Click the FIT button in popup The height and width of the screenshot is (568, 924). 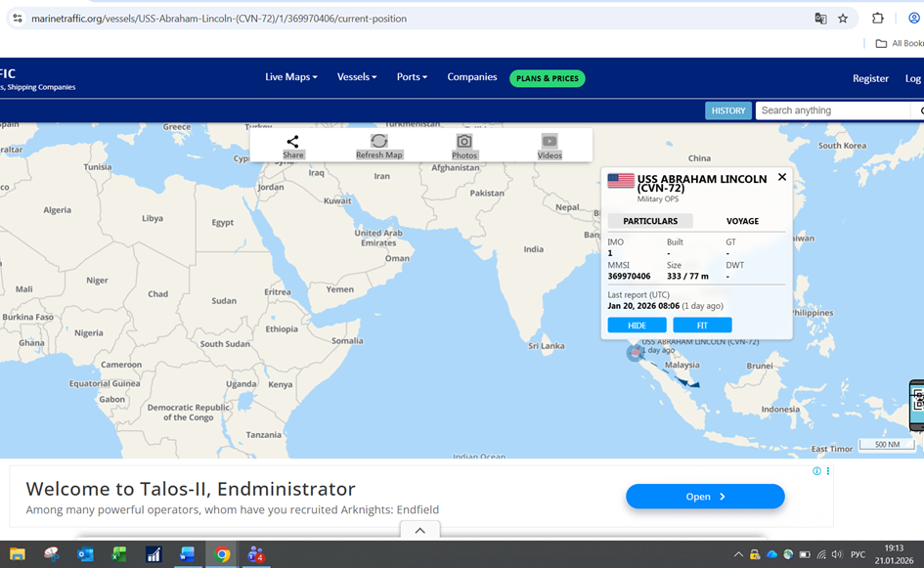(702, 326)
